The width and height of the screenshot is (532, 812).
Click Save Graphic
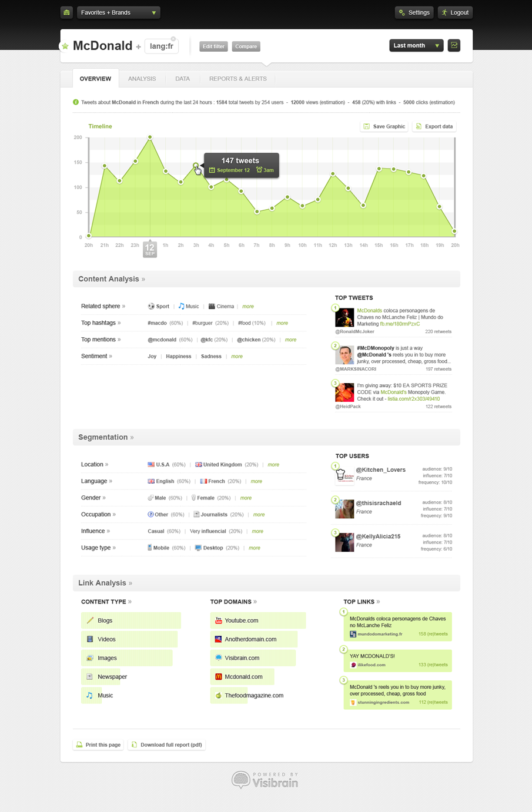(384, 126)
